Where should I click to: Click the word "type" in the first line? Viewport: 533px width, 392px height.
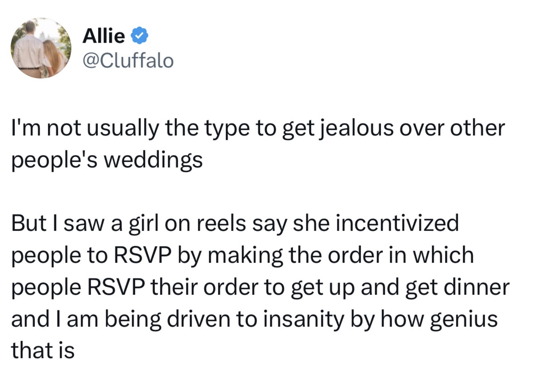227,128
